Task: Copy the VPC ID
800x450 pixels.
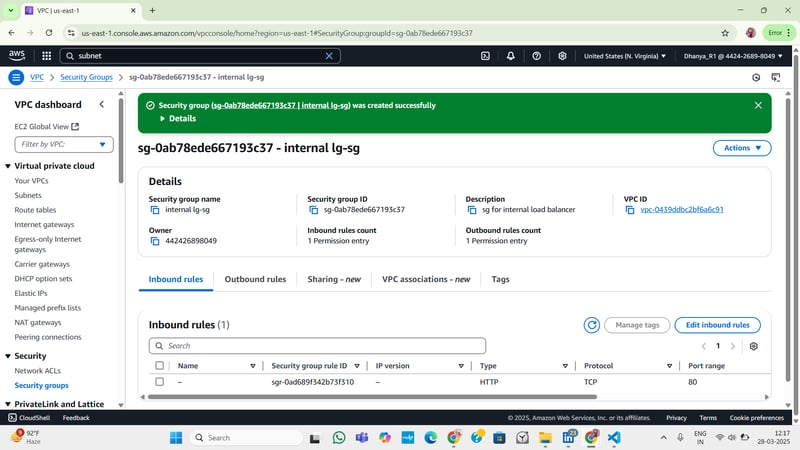Action: [630, 210]
